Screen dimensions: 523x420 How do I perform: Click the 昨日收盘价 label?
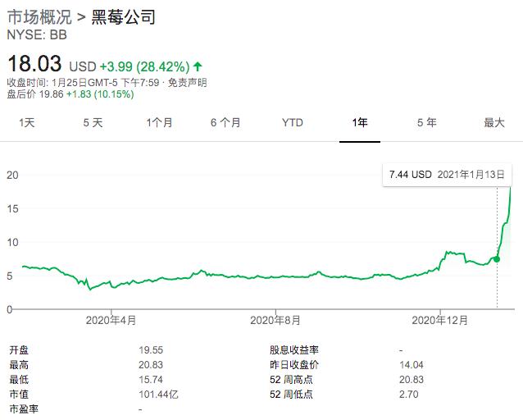[x=294, y=365]
